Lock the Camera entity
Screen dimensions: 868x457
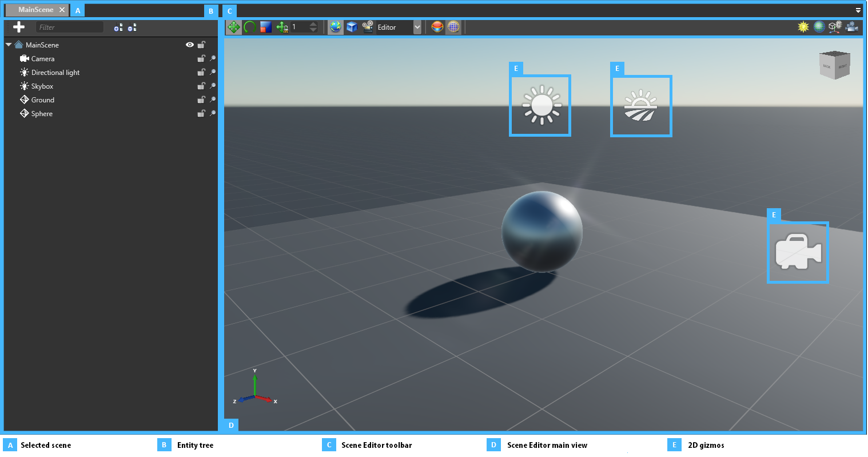(x=201, y=58)
